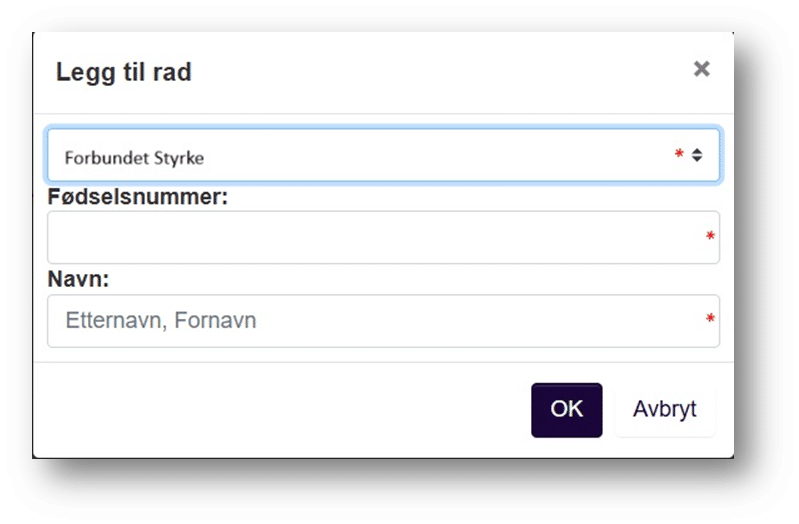Click the middle of the select box
This screenshot has width=799, height=524.
(383, 156)
